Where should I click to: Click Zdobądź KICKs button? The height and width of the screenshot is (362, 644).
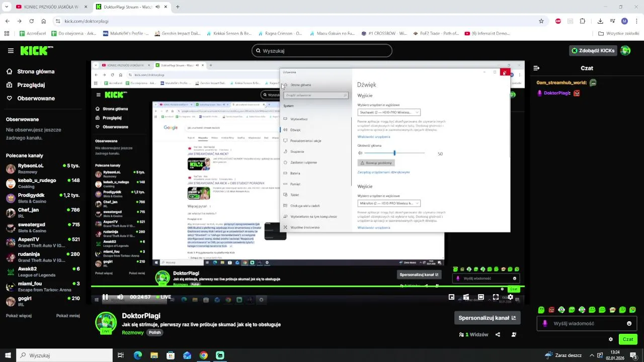[x=593, y=50]
